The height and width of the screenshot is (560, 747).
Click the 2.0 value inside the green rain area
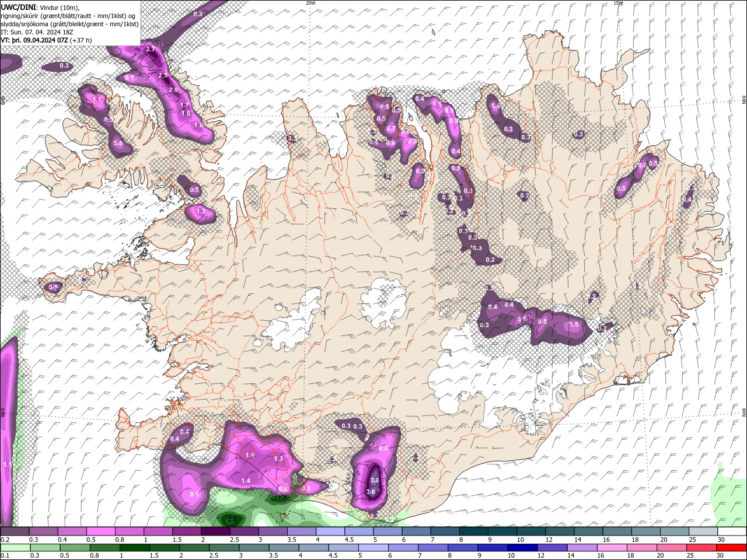click(232, 519)
